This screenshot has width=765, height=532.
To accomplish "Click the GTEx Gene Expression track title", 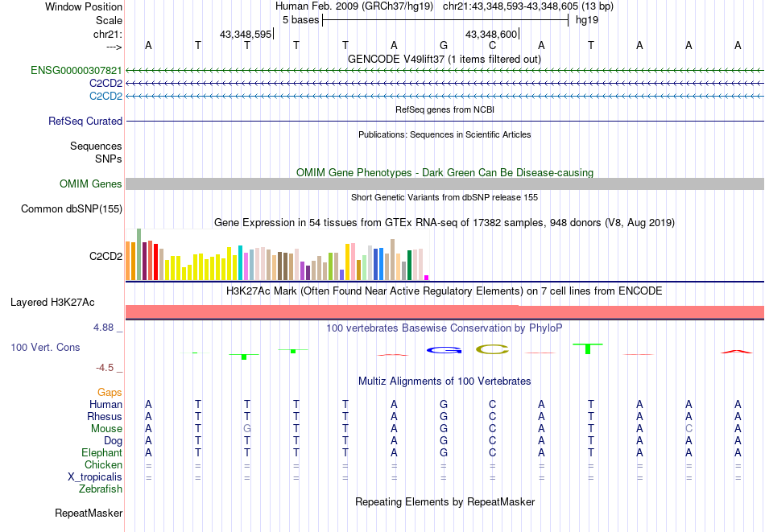I will [x=445, y=223].
